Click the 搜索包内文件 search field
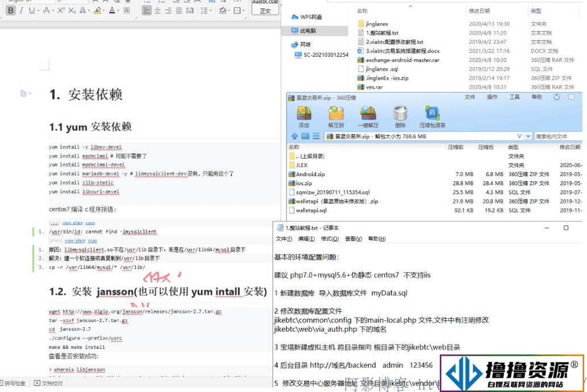 [558, 136]
